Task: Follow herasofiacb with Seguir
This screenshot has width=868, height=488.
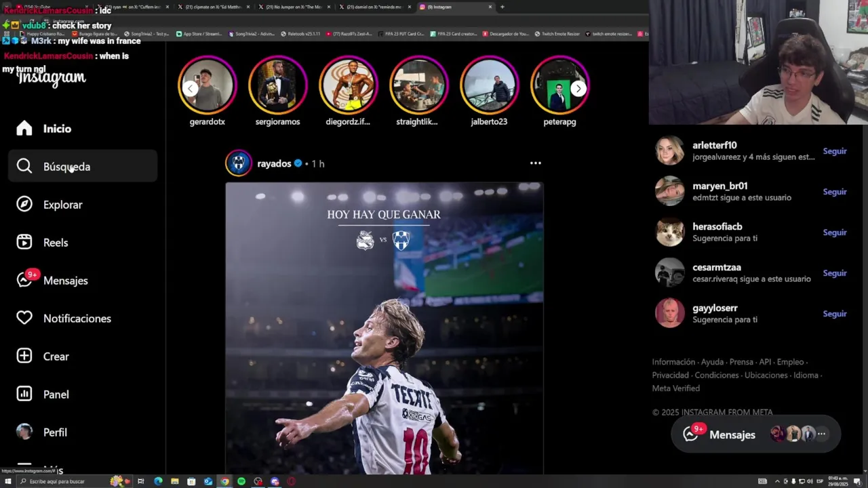Action: pos(835,232)
